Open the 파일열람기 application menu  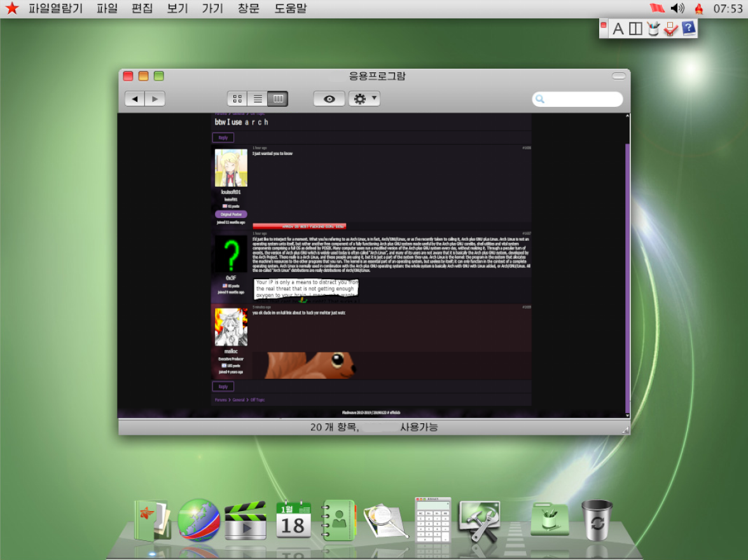[x=55, y=8]
